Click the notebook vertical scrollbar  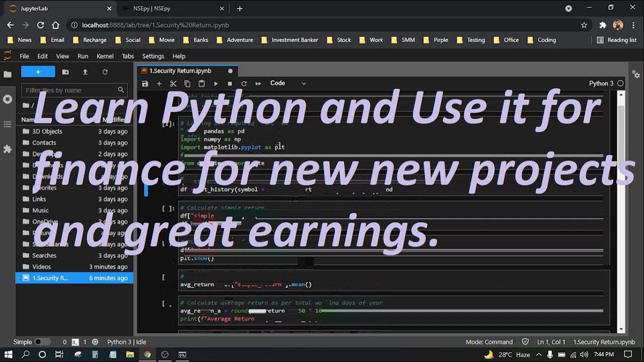621,211
